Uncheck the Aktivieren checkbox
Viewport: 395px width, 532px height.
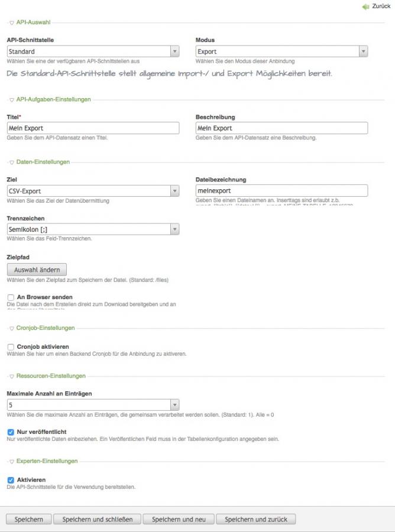[11, 480]
